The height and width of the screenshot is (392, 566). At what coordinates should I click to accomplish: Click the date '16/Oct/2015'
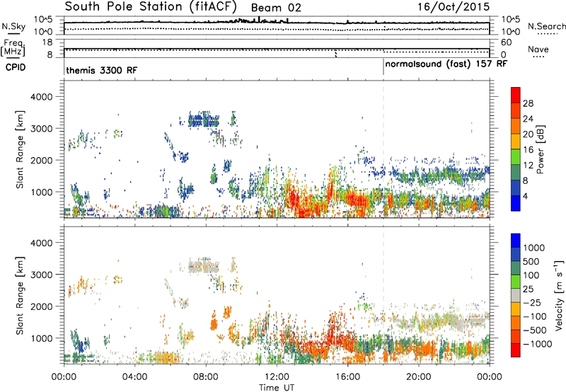coord(454,7)
